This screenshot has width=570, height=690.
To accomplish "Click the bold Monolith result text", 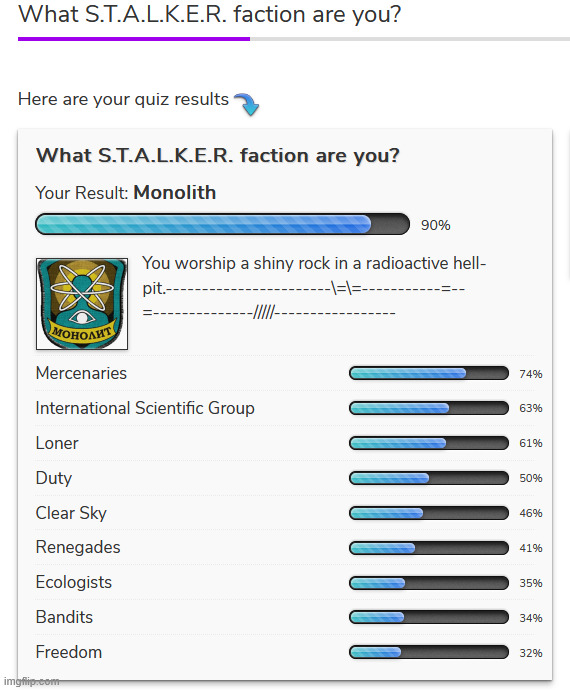I will click(x=175, y=192).
